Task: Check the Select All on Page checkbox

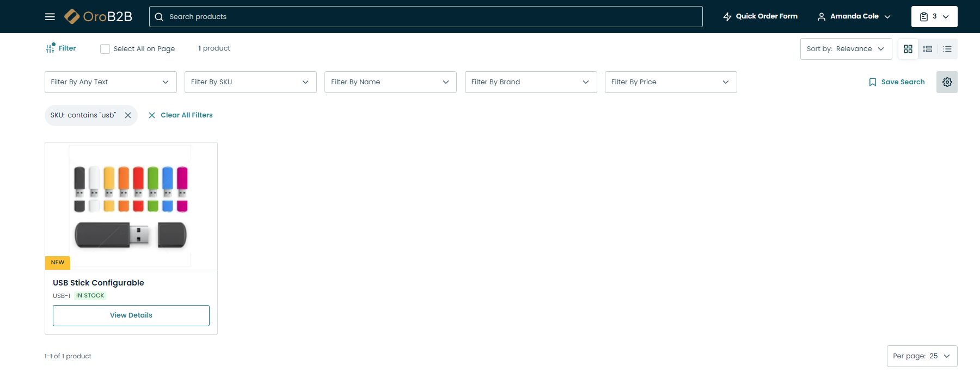Action: coord(105,49)
